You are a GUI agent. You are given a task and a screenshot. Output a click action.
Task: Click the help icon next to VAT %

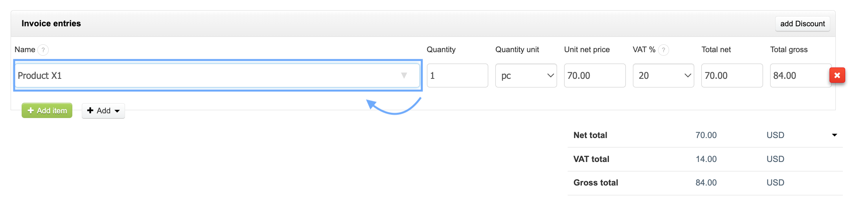coord(664,50)
